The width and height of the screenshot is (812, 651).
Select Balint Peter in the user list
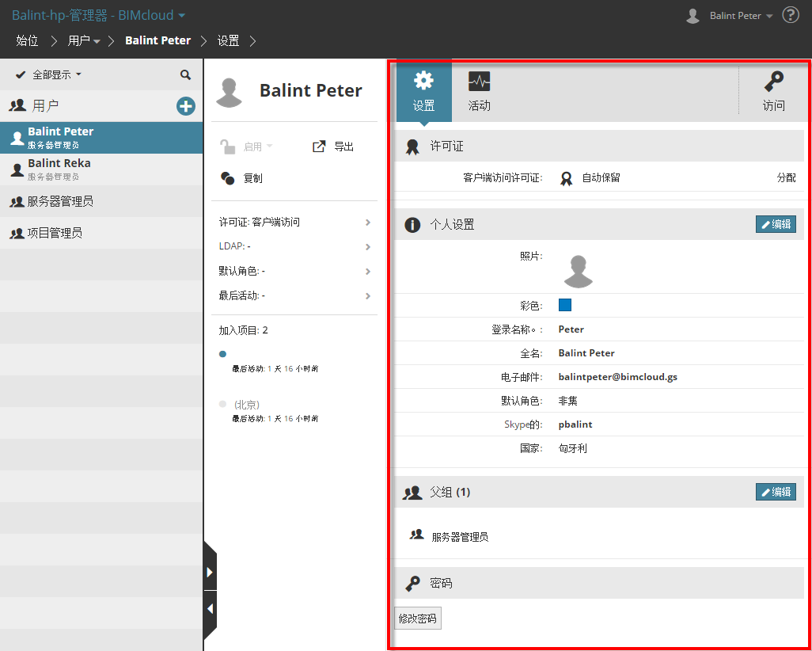click(101, 138)
